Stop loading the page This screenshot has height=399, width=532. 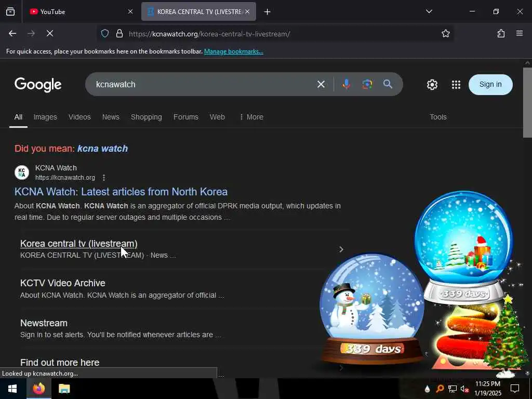[50, 34]
